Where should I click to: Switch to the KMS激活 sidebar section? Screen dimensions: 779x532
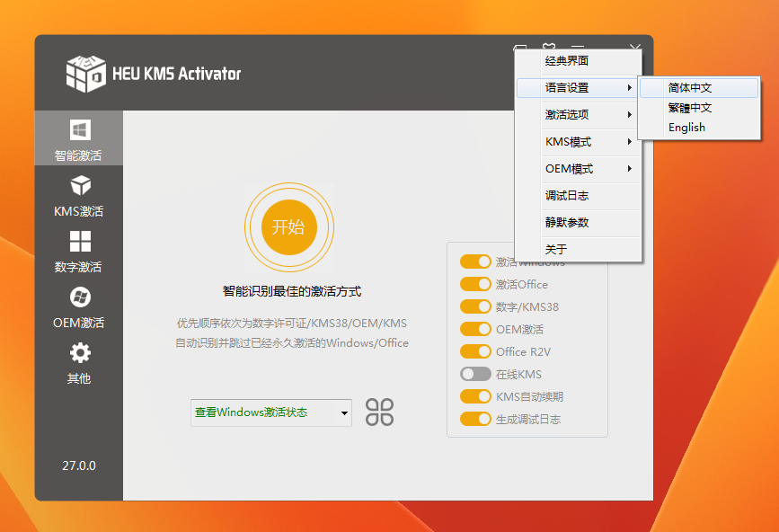(x=78, y=196)
